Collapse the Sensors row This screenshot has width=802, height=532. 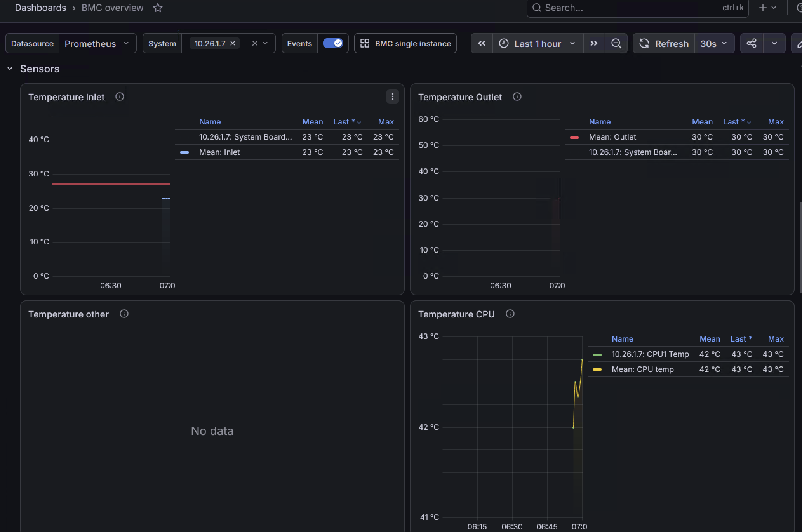10,69
